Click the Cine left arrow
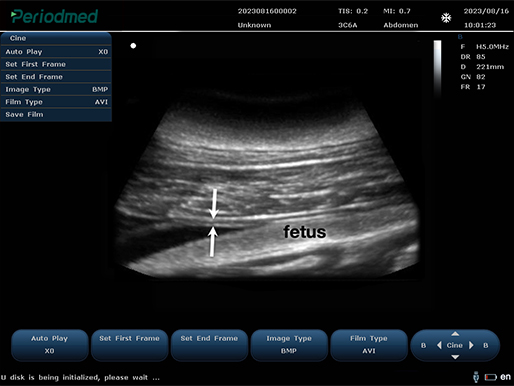Viewport: 514px width, 386px height. point(439,345)
